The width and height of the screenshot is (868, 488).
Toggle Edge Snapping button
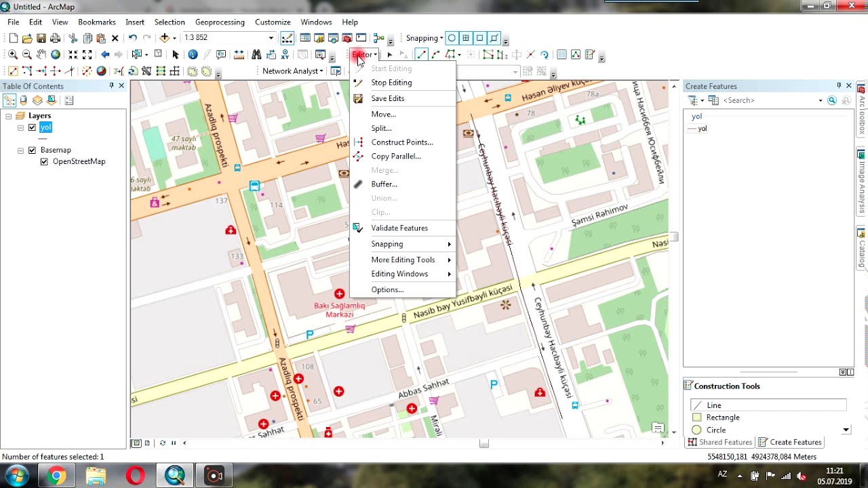(494, 38)
